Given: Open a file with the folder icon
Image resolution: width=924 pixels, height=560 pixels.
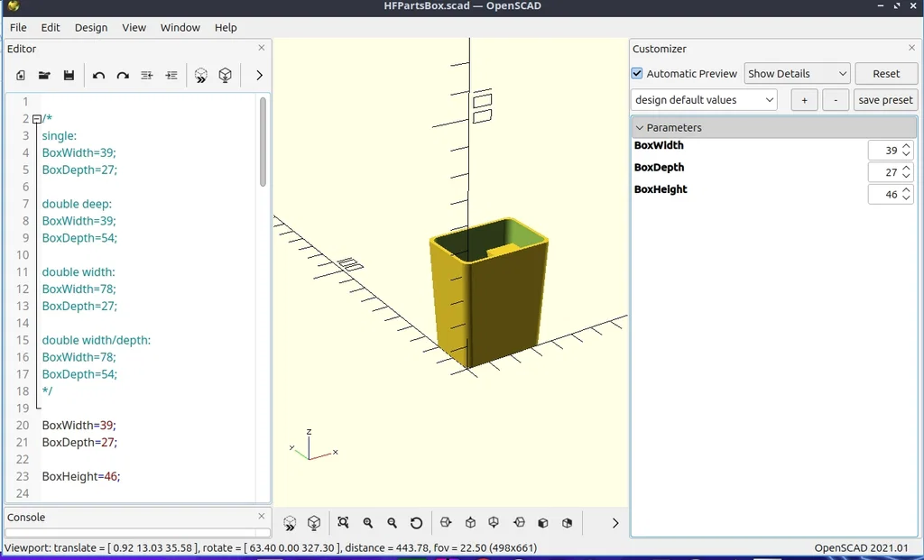Looking at the screenshot, I should coord(44,76).
